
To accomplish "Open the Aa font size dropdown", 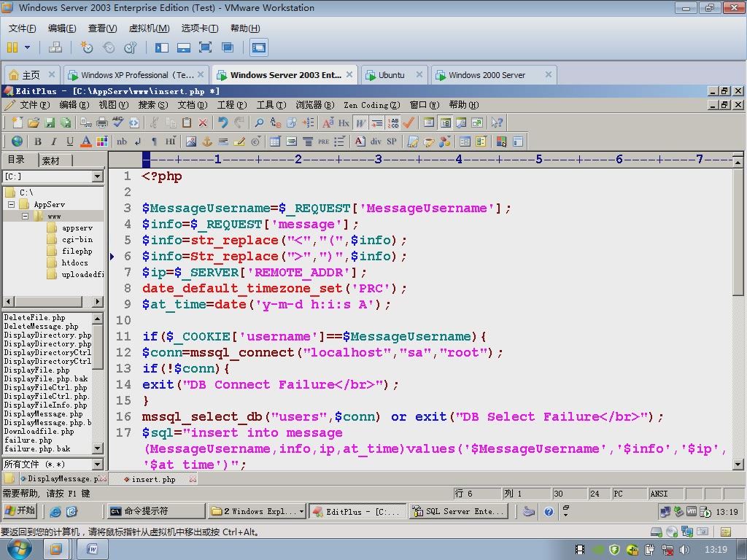I will 328,122.
